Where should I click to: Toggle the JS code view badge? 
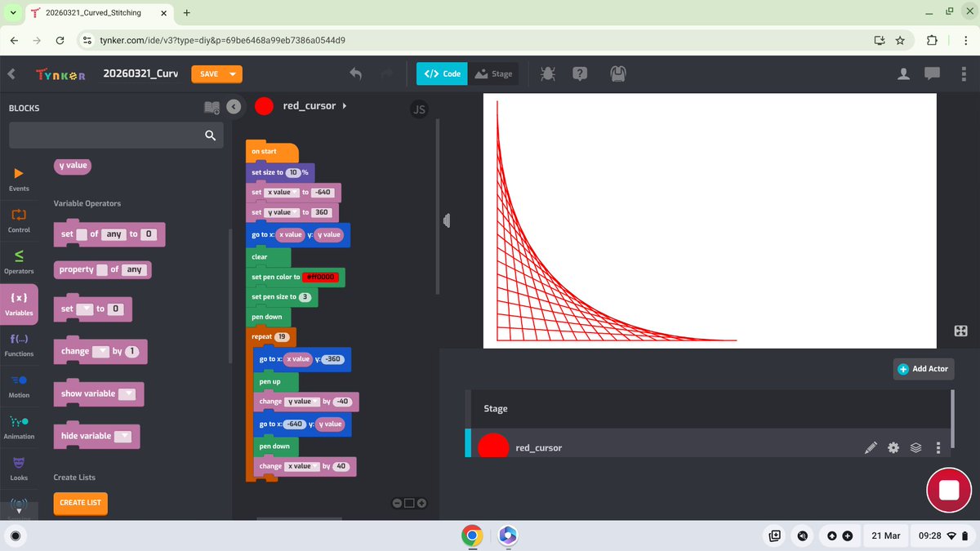tap(419, 109)
